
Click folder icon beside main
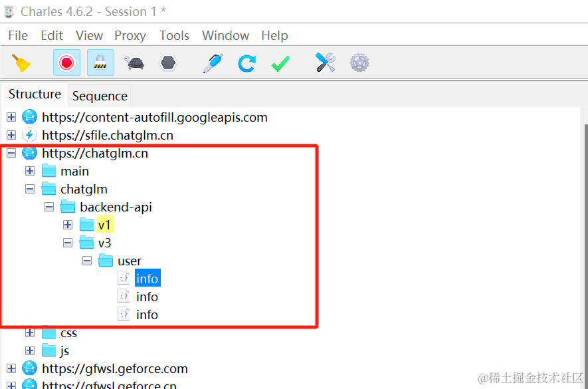[49, 171]
